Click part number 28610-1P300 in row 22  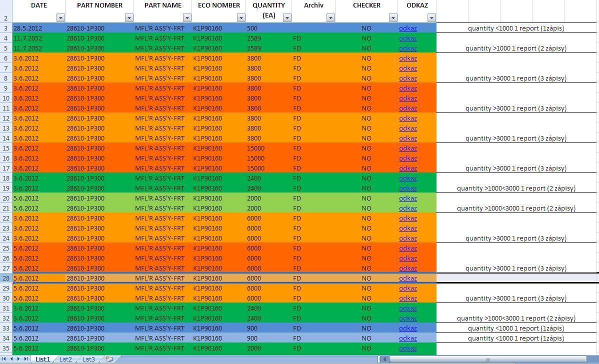[x=85, y=218]
